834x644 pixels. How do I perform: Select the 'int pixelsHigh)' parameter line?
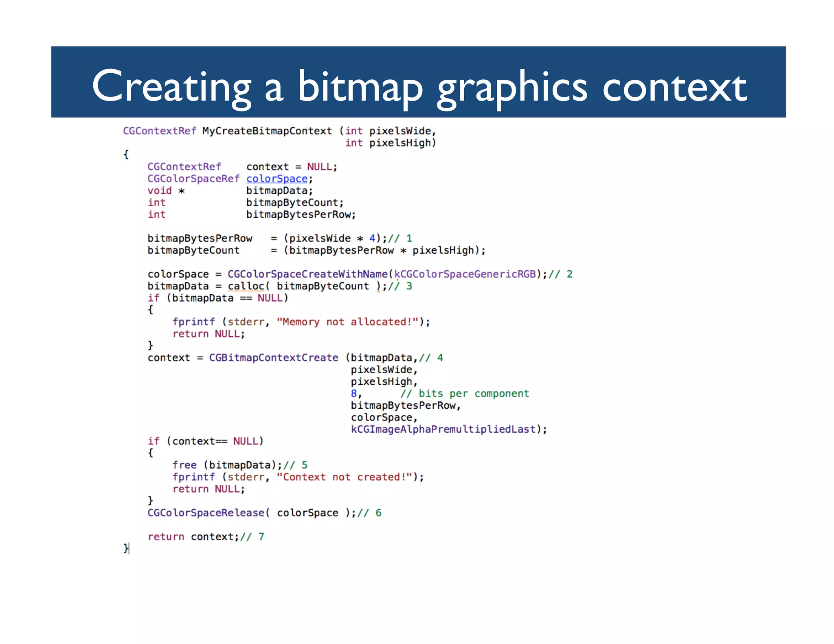click(x=391, y=143)
